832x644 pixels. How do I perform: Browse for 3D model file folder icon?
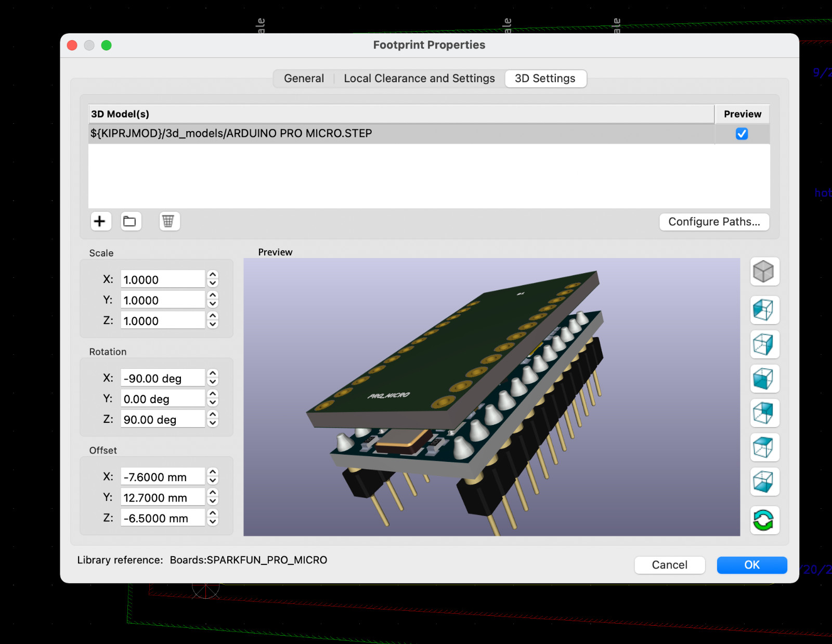[131, 221]
